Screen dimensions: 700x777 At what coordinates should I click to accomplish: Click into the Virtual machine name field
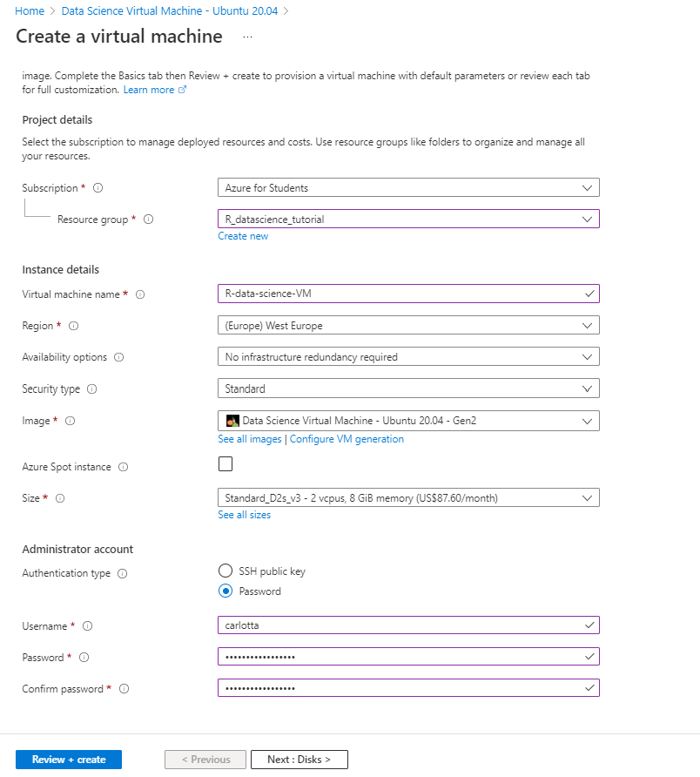pyautogui.click(x=408, y=294)
